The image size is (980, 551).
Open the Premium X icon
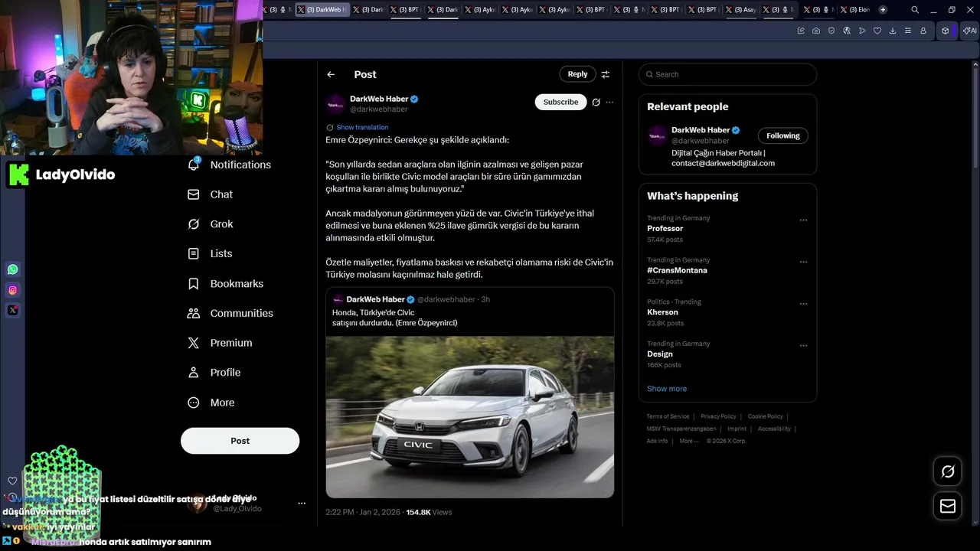194,343
